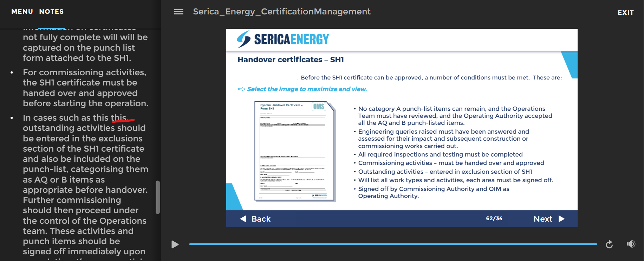Click note 'For commissioning activities, the SH1'
The image size is (644, 261).
coord(86,88)
